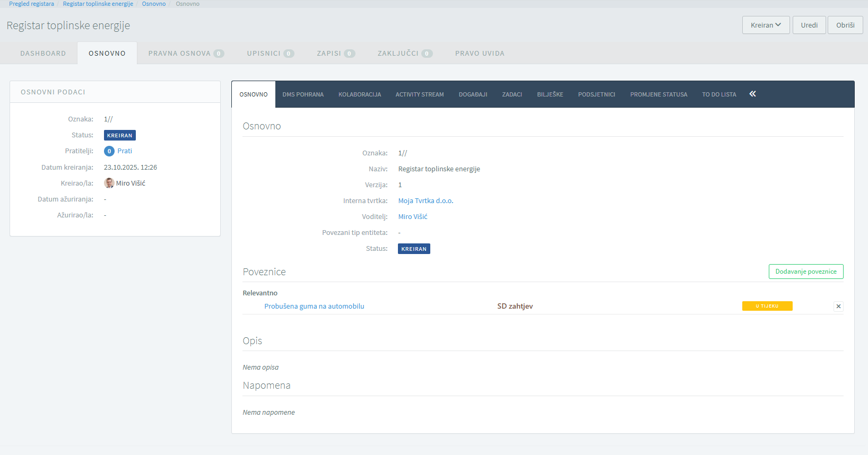This screenshot has height=455, width=868.
Task: Click Miro Višić avatar in Osnovni podaci
Action: [x=109, y=183]
